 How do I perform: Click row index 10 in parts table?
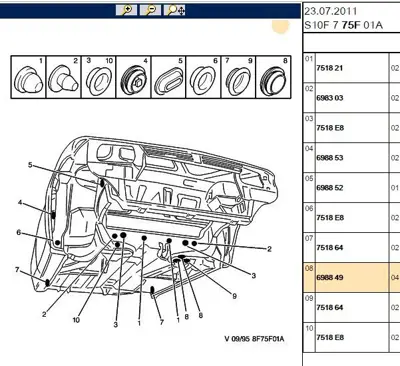pyautogui.click(x=309, y=328)
